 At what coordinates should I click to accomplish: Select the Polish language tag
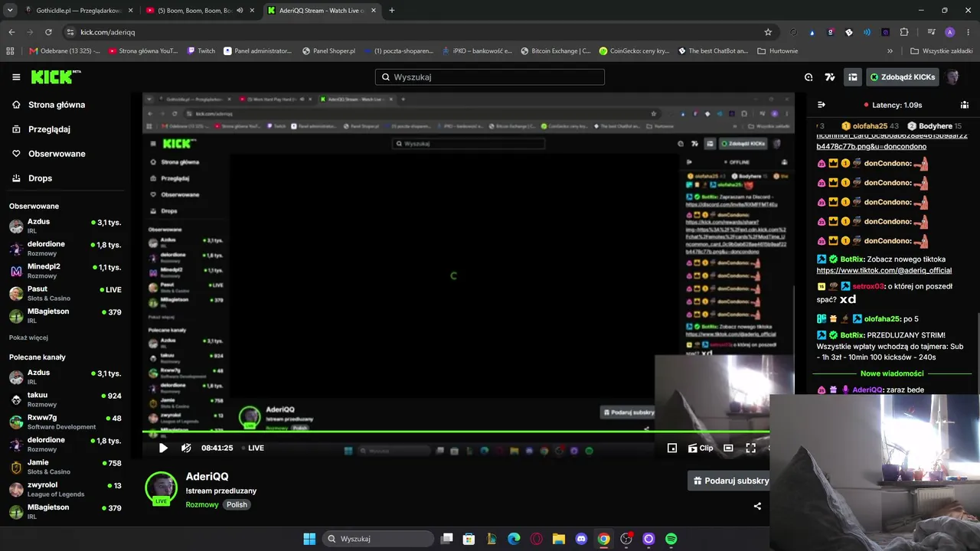click(x=237, y=505)
